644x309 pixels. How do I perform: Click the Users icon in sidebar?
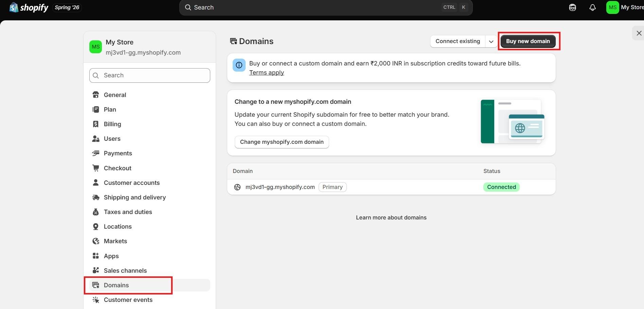pos(96,138)
